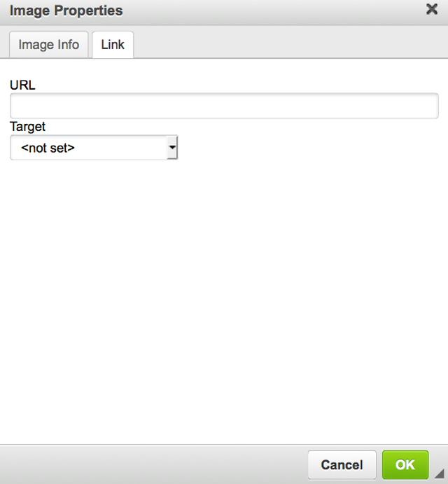Click the footer bar left of Cancel
This screenshot has height=484, width=448.
(x=154, y=464)
